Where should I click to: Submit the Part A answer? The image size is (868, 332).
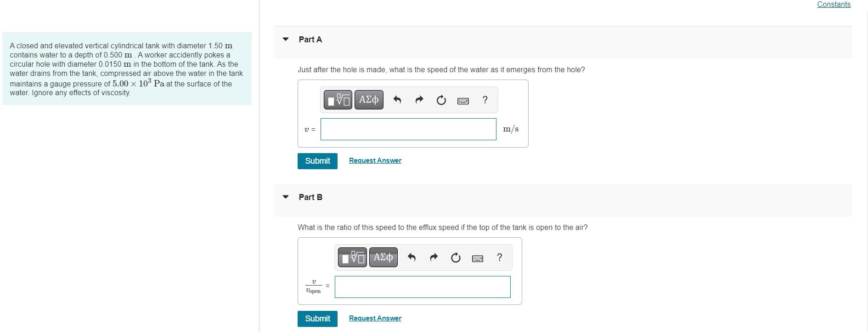(x=317, y=161)
